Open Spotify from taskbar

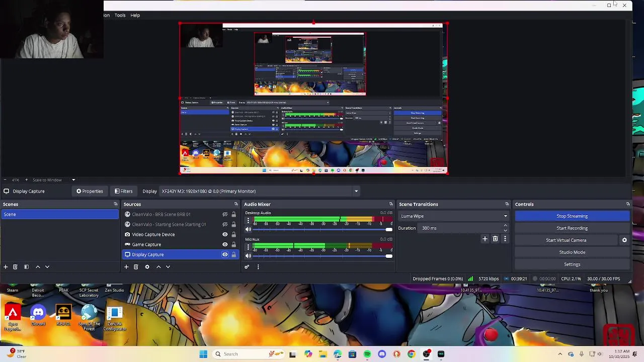click(x=367, y=354)
